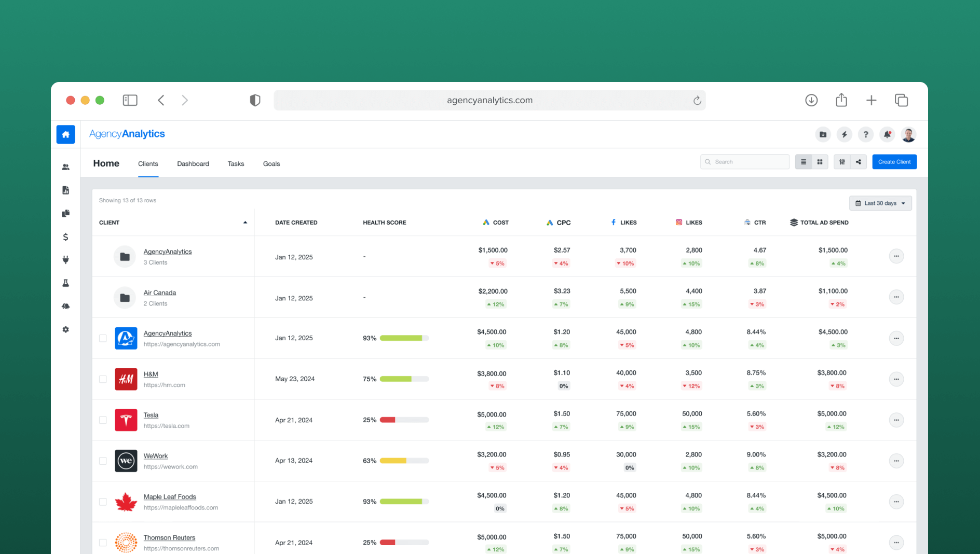Open more options for AgencyAnalytics folder row
This screenshot has height=554, width=980.
(x=896, y=256)
